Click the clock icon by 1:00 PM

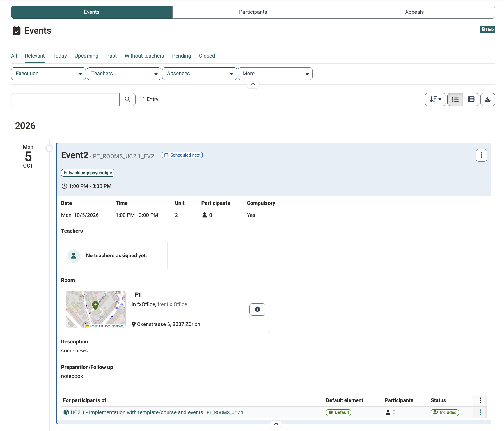tap(64, 186)
